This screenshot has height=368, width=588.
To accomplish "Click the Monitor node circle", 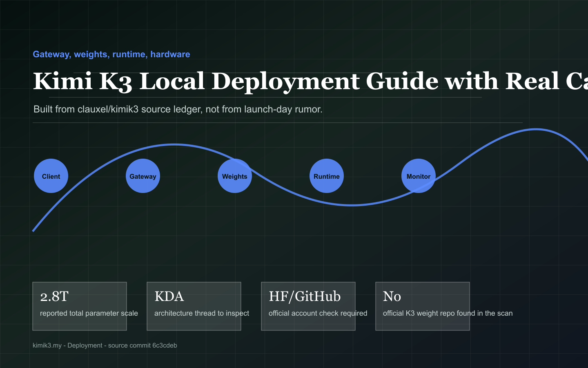I will click(419, 176).
